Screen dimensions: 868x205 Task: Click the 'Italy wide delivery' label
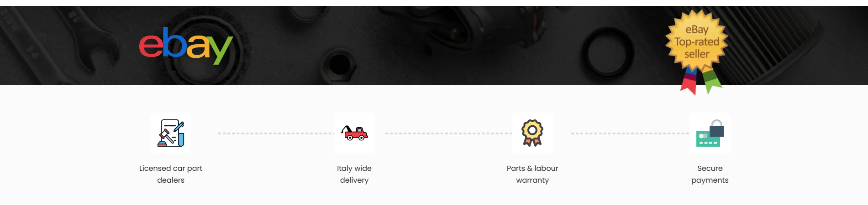coord(354,174)
